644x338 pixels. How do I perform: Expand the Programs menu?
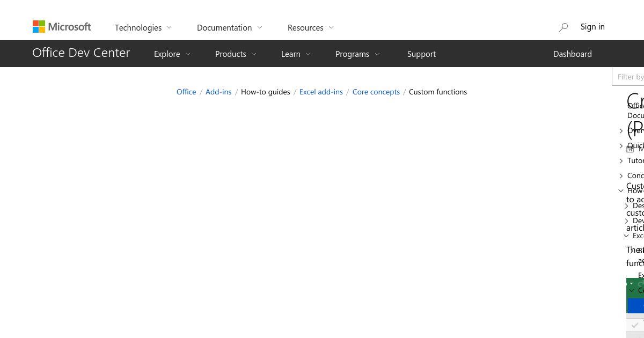coord(357,54)
